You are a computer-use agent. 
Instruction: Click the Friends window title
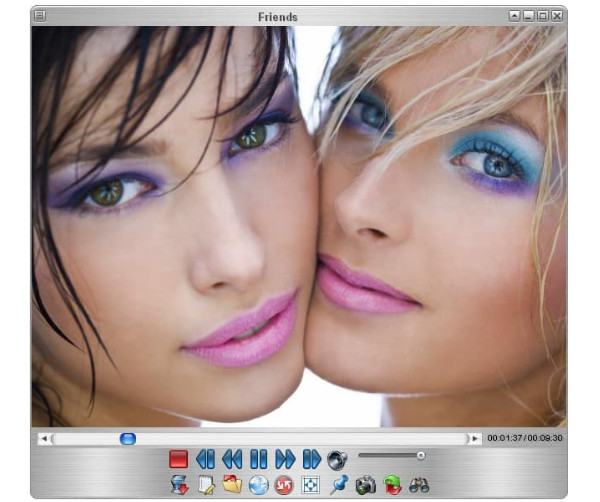pyautogui.click(x=278, y=17)
